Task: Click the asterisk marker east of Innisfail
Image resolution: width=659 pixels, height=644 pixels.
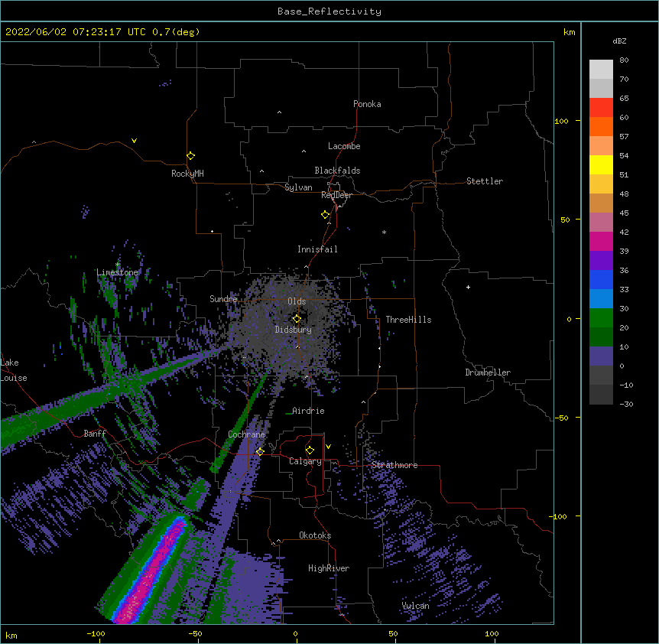Action: pos(384,233)
